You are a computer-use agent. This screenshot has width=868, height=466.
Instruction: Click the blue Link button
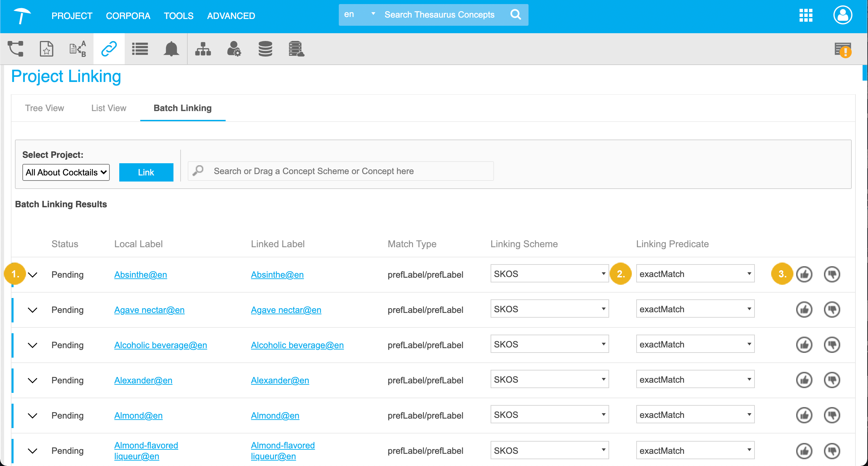click(146, 172)
